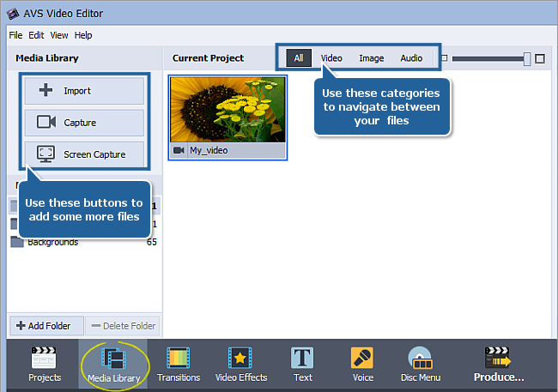The image size is (558, 392).
Task: Click the large thumbnail size icon
Action: point(540,58)
